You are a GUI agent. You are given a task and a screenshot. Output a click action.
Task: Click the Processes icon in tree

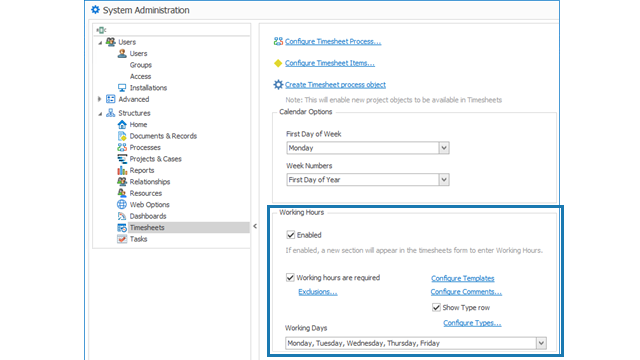(x=122, y=147)
